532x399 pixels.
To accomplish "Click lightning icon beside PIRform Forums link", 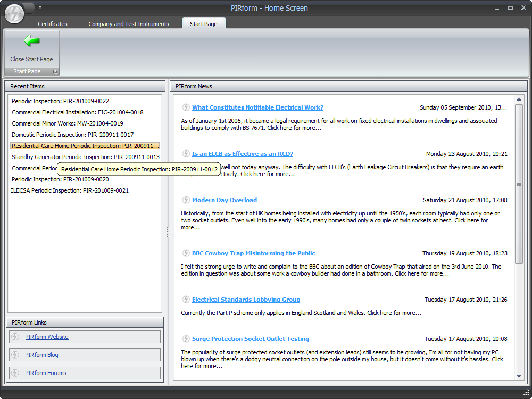I will click(15, 373).
